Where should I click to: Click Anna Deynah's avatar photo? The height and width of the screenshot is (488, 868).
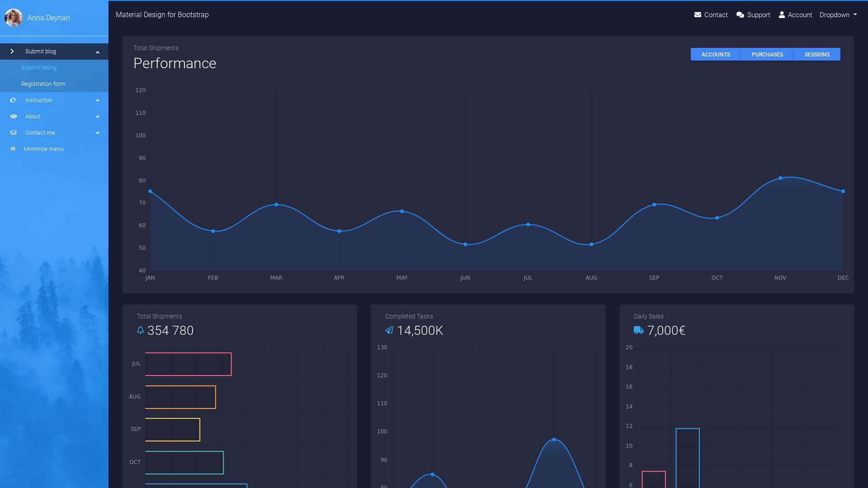(x=14, y=18)
